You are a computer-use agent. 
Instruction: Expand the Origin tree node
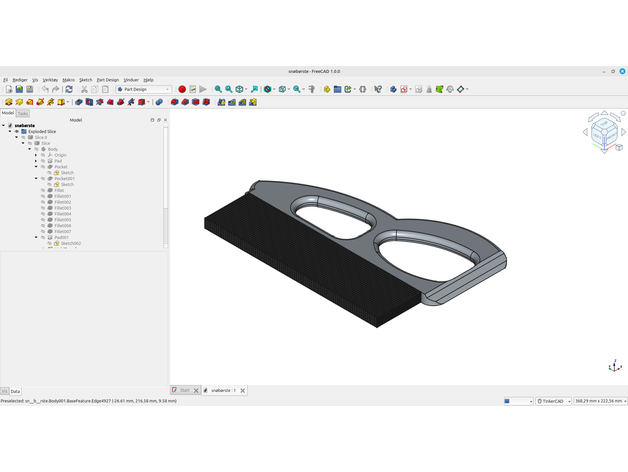37,155
